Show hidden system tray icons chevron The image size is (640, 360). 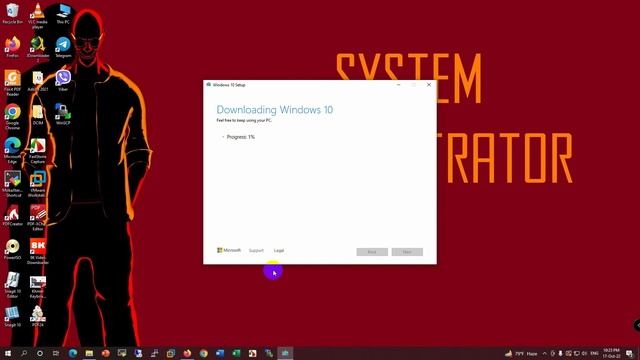[544, 353]
